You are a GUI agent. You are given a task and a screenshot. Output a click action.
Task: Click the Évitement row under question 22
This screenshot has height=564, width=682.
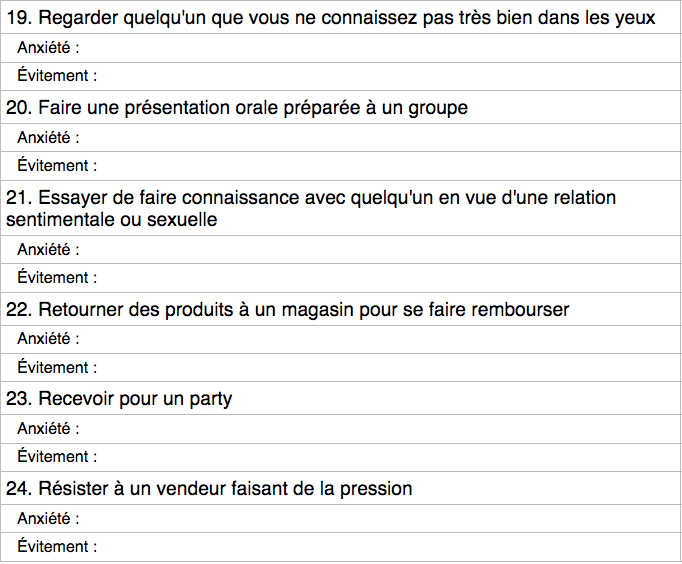tap(341, 367)
